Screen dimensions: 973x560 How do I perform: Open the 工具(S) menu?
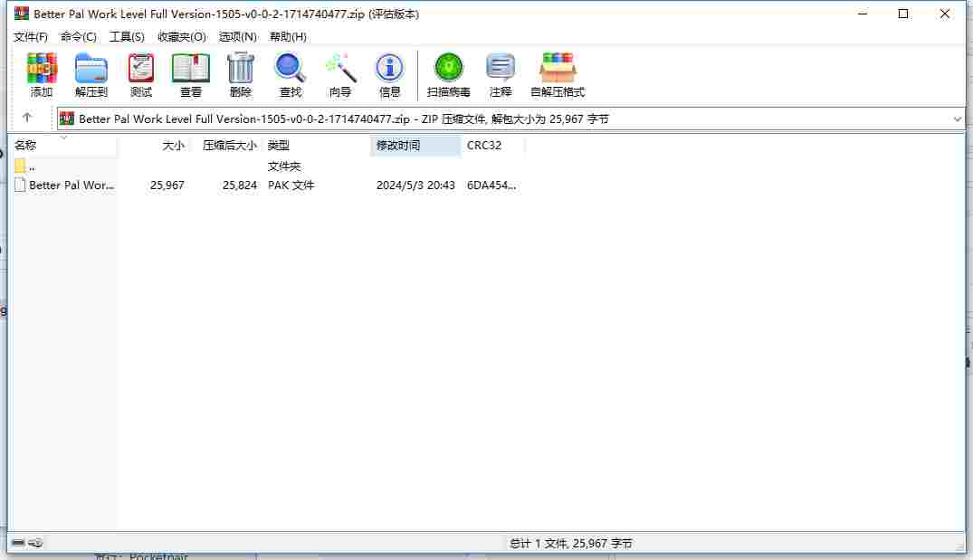tap(127, 36)
